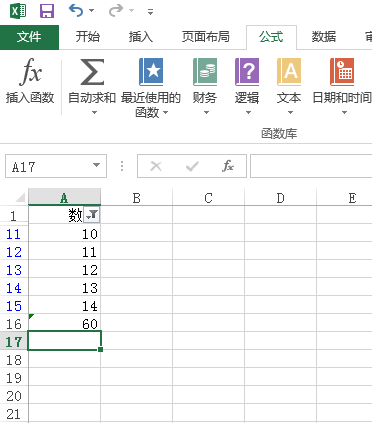Image resolution: width=372 pixels, height=423 pixels.
Task: Click the fill handle of cell A17
Action: point(100,349)
